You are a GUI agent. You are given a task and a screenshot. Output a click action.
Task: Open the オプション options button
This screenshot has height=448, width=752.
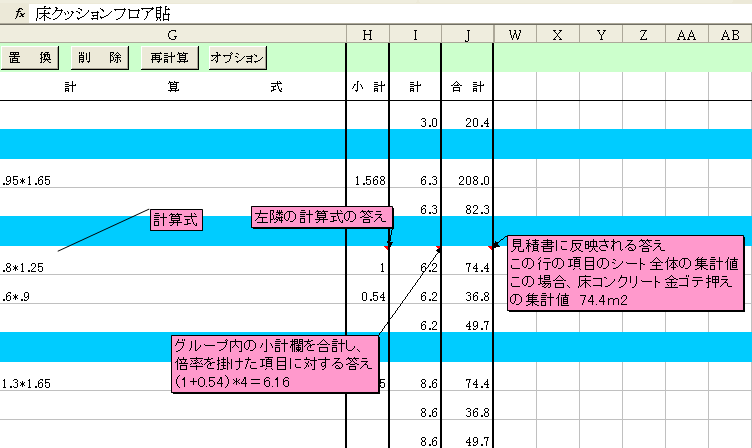[237, 57]
